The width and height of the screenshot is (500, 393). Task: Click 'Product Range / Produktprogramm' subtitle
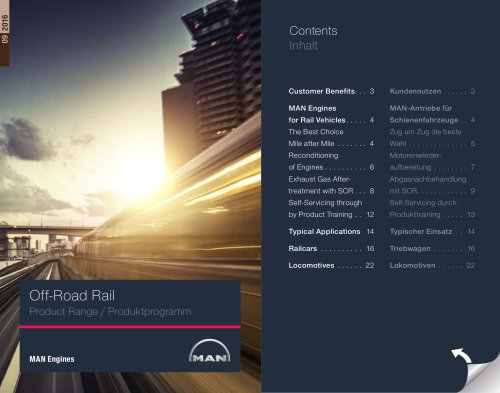(x=110, y=312)
